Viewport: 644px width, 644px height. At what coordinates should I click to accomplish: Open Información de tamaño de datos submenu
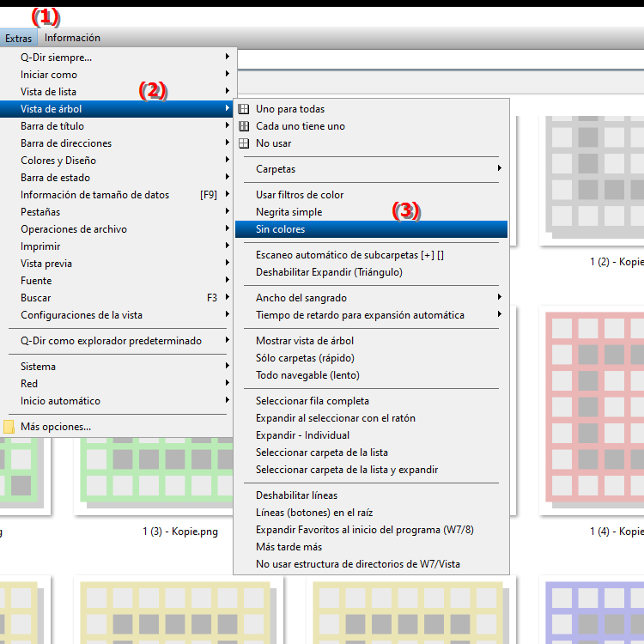[117, 195]
